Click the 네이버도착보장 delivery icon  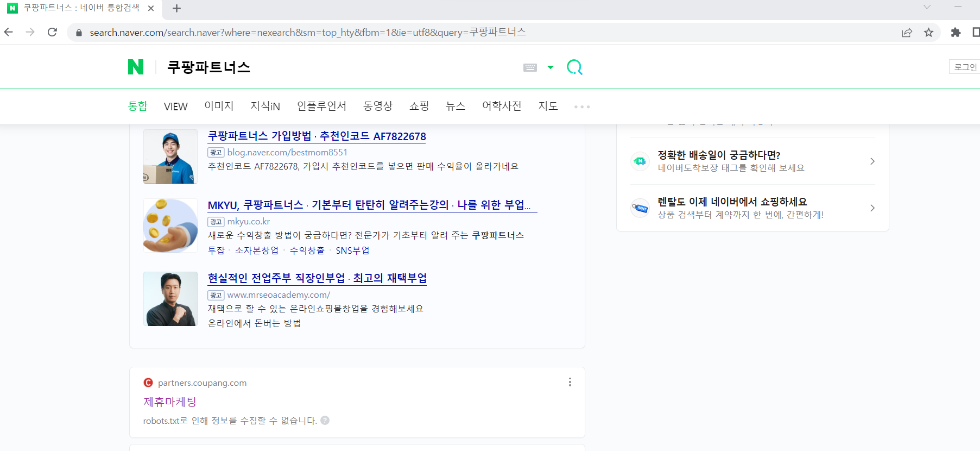tap(640, 161)
